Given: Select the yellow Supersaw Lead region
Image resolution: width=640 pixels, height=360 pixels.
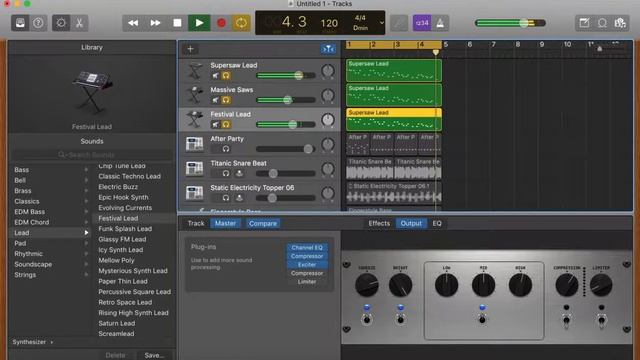Looking at the screenshot, I should (x=394, y=120).
